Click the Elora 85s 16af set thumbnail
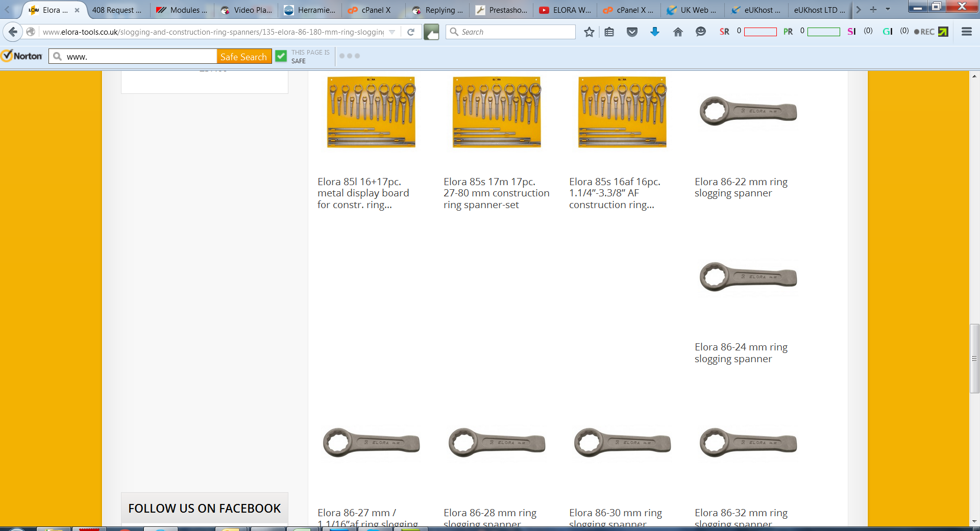980x531 pixels. click(x=622, y=112)
